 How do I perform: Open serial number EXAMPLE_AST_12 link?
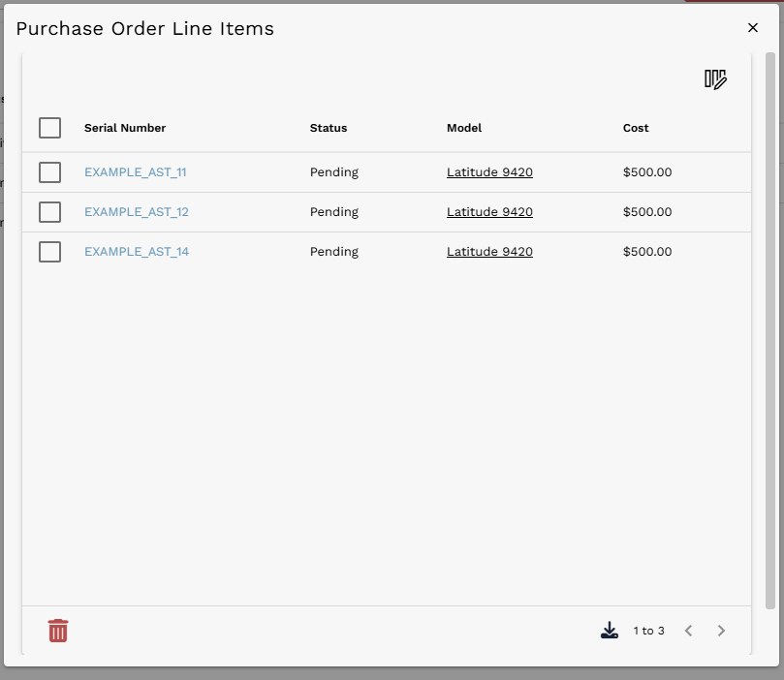click(137, 212)
